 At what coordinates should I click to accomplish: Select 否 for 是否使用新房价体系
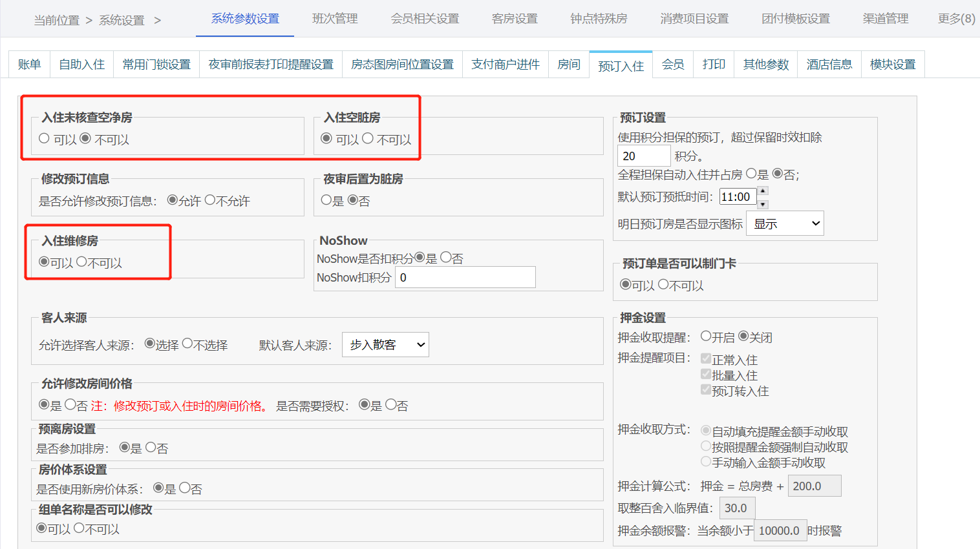tap(185, 488)
